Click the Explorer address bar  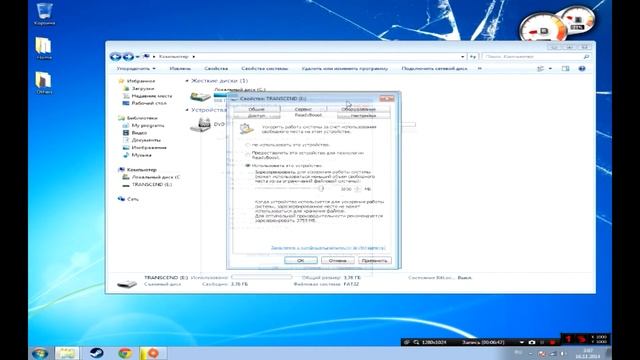click(304, 57)
